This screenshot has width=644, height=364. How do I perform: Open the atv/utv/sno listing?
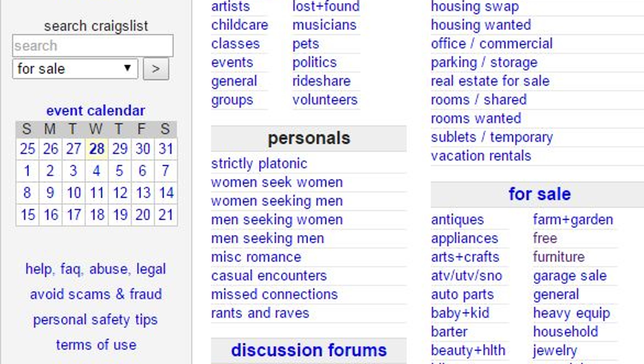pyautogui.click(x=466, y=276)
